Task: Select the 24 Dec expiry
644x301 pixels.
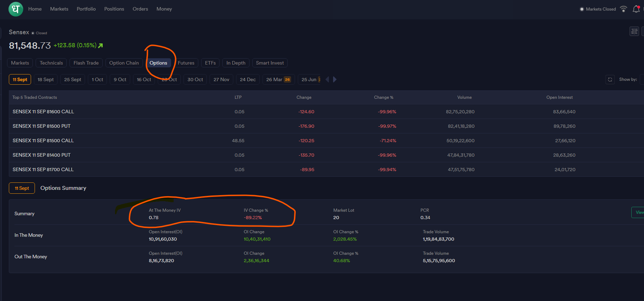Action: pos(248,79)
